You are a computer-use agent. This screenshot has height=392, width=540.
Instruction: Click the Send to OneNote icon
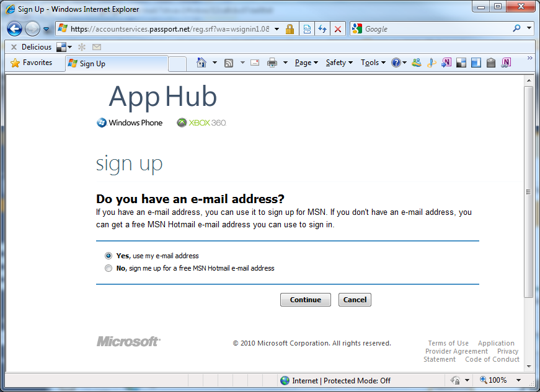pos(446,63)
